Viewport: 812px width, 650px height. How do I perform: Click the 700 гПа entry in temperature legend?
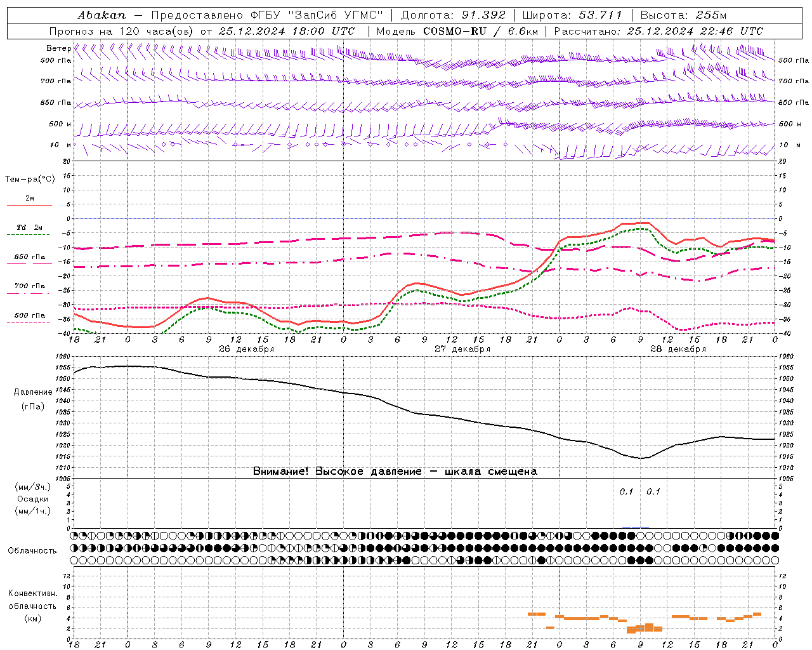[29, 286]
